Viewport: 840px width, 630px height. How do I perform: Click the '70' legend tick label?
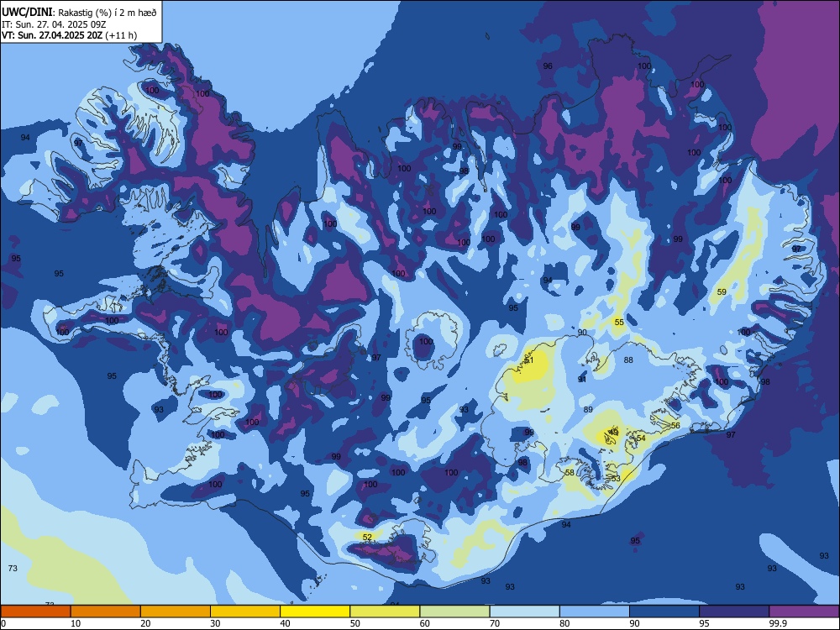pos(495,623)
